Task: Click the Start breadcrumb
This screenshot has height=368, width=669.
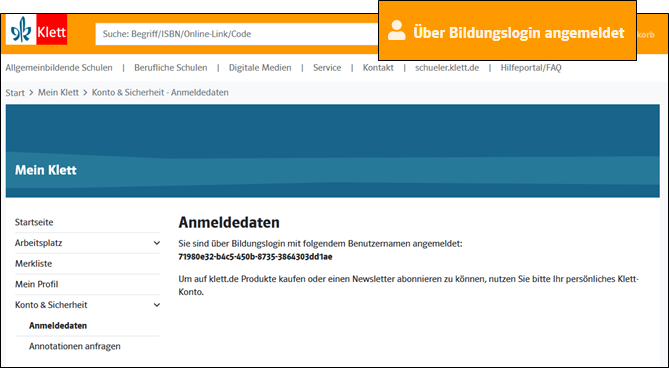Action: (15, 93)
